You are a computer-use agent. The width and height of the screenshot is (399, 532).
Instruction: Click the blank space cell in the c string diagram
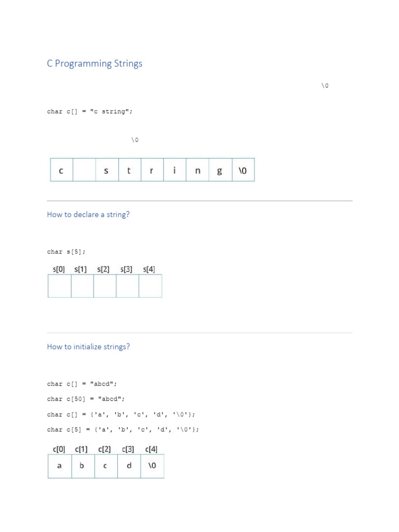pyautogui.click(x=84, y=170)
